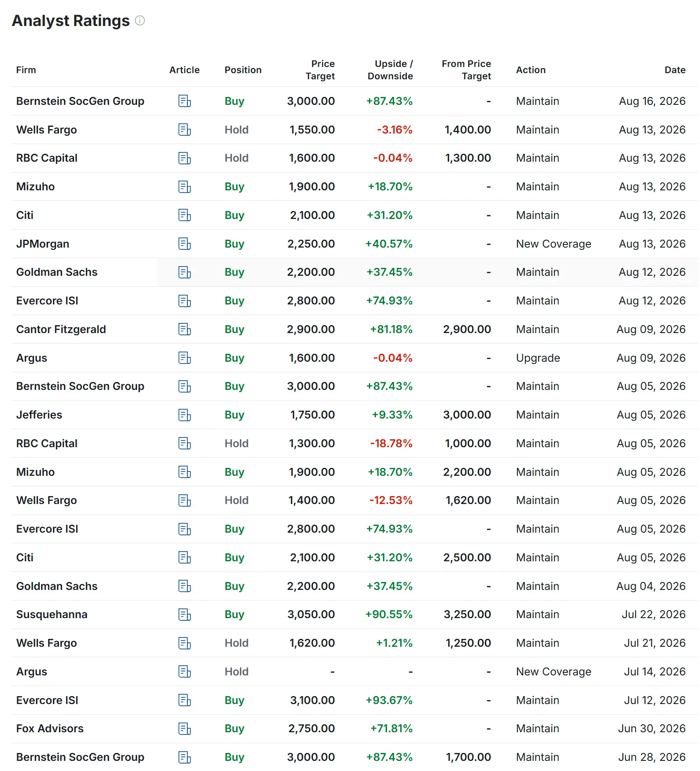Sort by the Price Target column header
Image resolution: width=700 pixels, height=771 pixels.
click(320, 70)
